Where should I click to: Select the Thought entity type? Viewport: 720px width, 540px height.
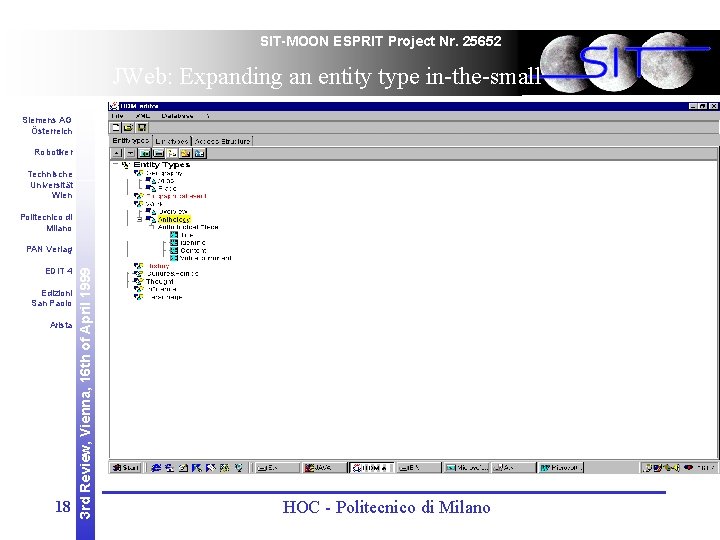159,281
